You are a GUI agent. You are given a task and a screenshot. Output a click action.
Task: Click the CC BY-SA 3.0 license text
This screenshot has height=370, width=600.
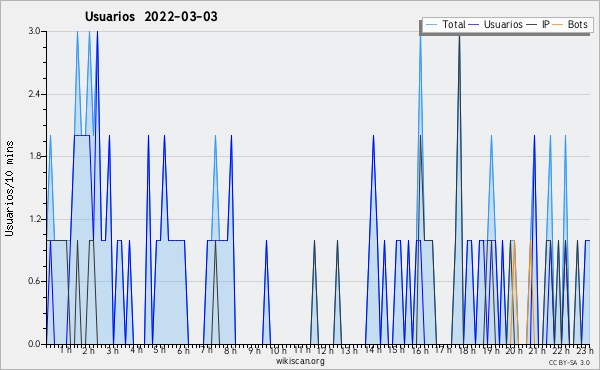pyautogui.click(x=569, y=362)
